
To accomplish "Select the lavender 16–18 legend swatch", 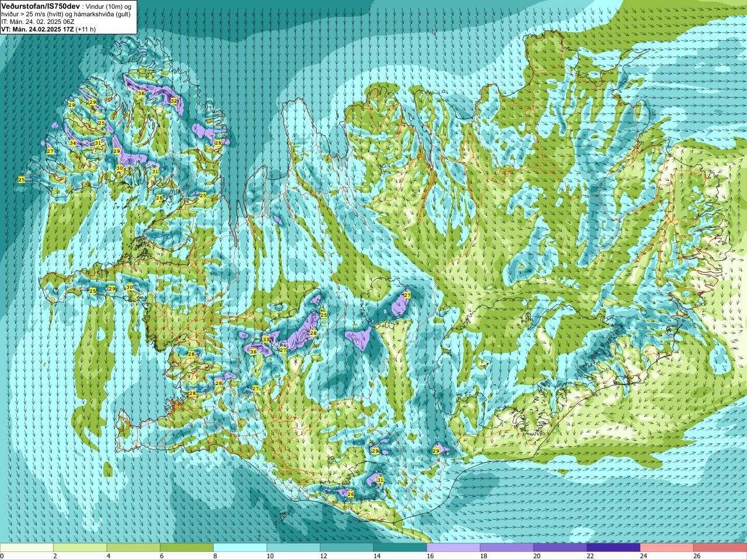I will (453, 548).
